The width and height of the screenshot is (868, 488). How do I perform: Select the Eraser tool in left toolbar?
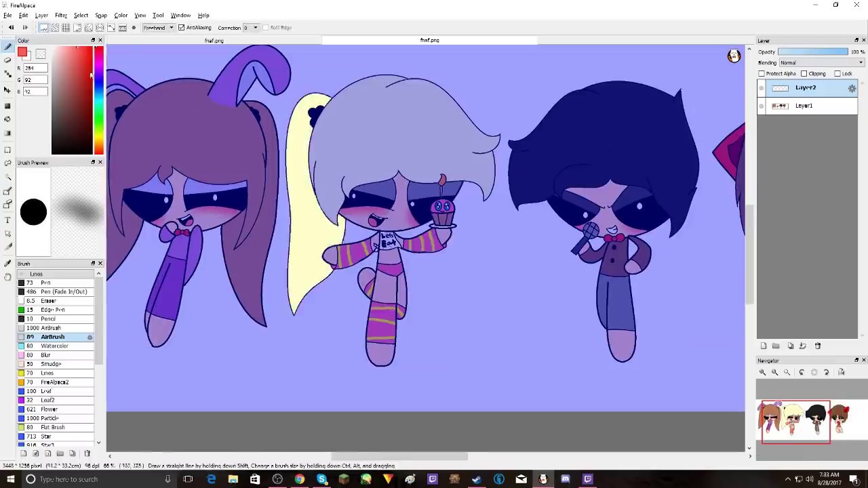pyautogui.click(x=7, y=60)
